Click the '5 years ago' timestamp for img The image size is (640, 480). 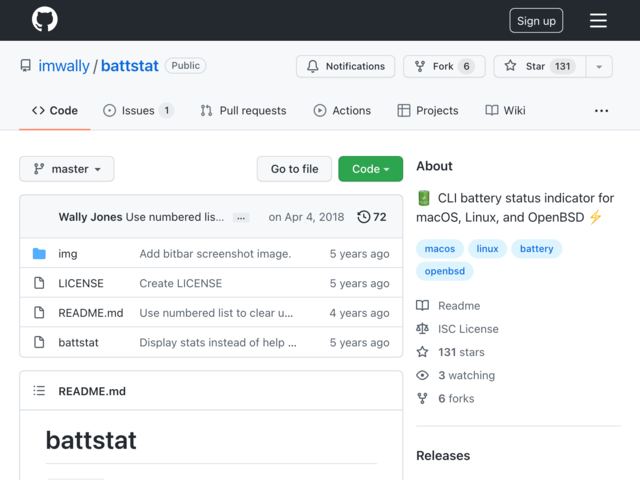point(359,254)
